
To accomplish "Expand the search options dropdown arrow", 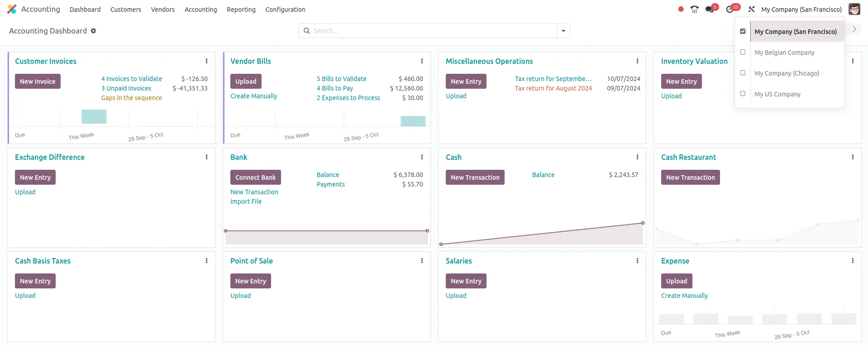I will coord(563,31).
